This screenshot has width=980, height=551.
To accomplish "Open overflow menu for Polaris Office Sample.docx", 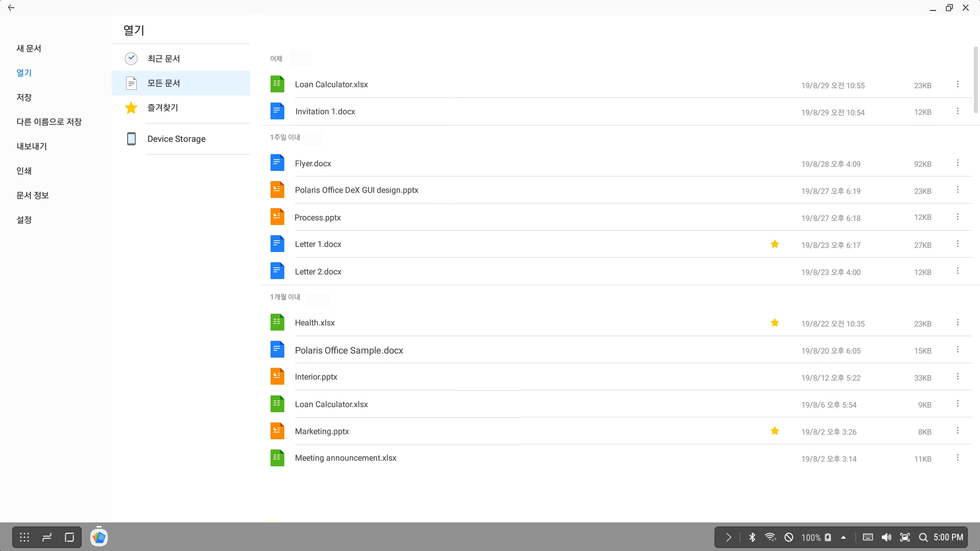I will [958, 349].
